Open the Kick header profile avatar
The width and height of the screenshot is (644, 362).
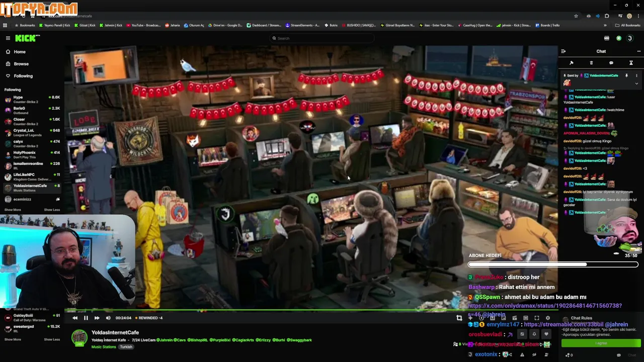629,38
